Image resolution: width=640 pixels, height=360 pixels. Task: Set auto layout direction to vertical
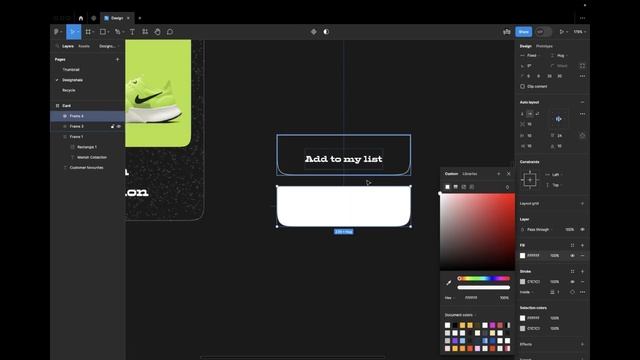coord(522,114)
